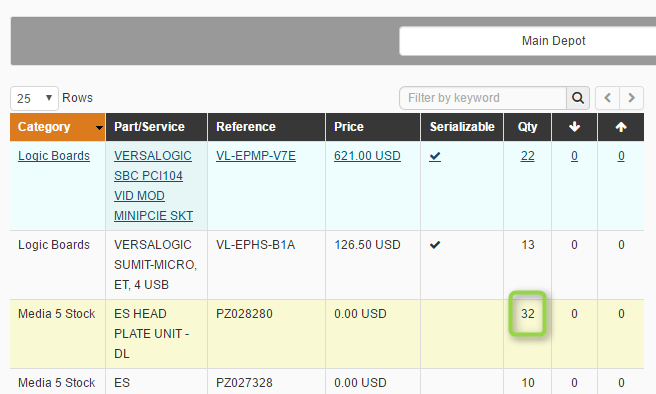The width and height of the screenshot is (656, 394).
Task: Click serializable checkmark for VL-EPHS-B1A
Action: click(x=435, y=245)
